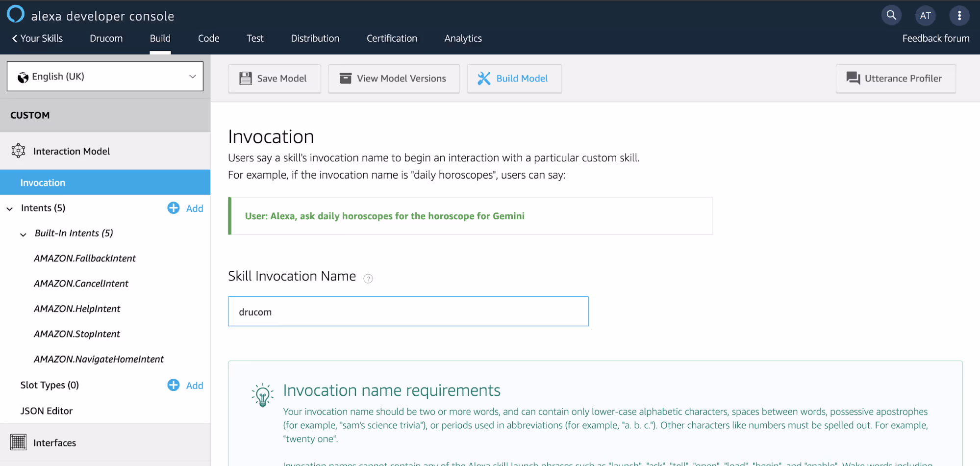
Task: Select AMAZON.NavigateHomeIntent in the sidebar
Action: coord(99,360)
